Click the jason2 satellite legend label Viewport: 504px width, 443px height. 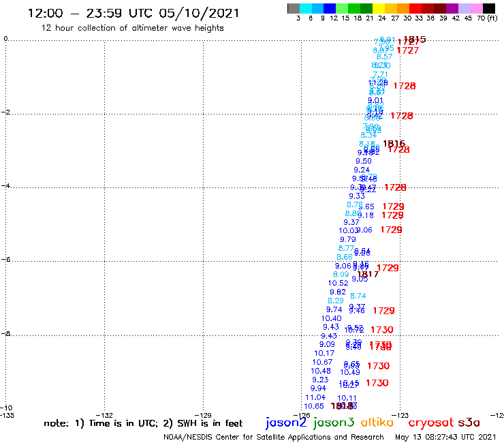pyautogui.click(x=286, y=423)
